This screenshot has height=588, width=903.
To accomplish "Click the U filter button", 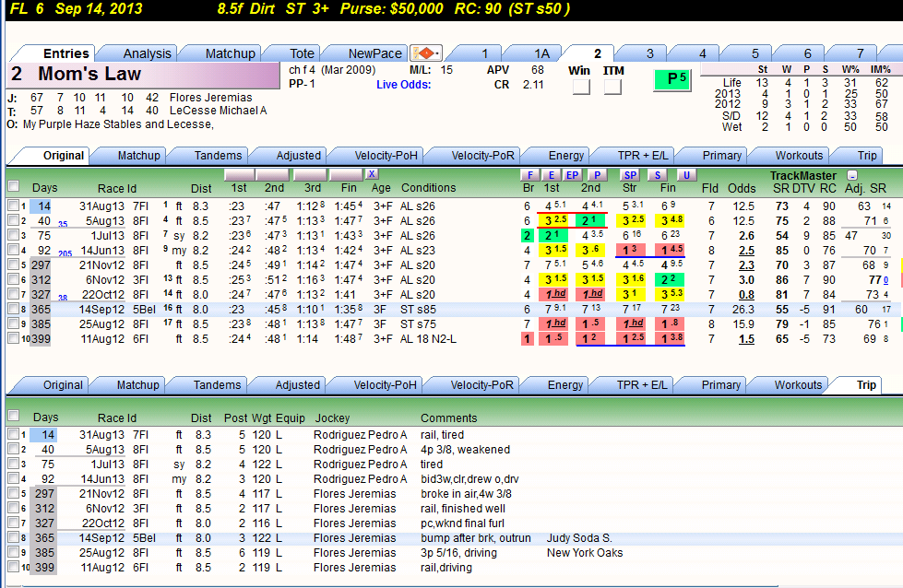I will tap(686, 175).
